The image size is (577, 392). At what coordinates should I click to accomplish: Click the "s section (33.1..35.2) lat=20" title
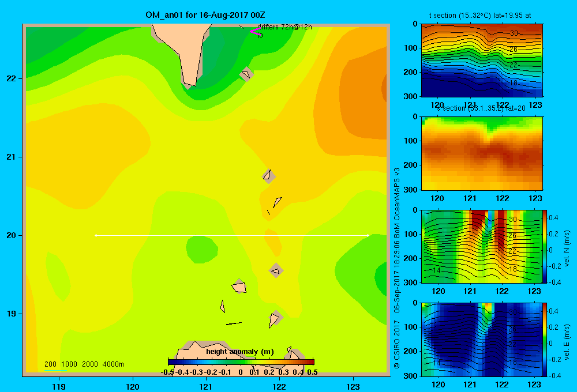481,108
